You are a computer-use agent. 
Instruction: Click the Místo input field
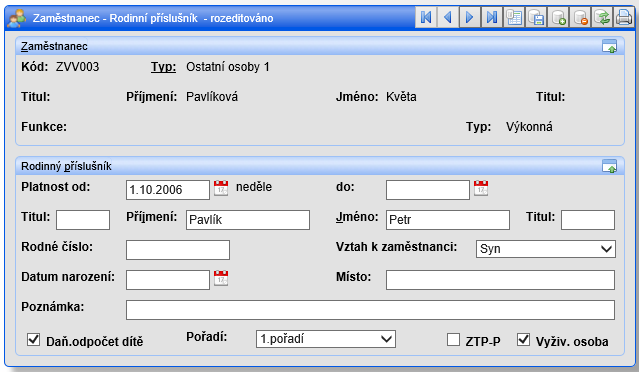[500, 280]
